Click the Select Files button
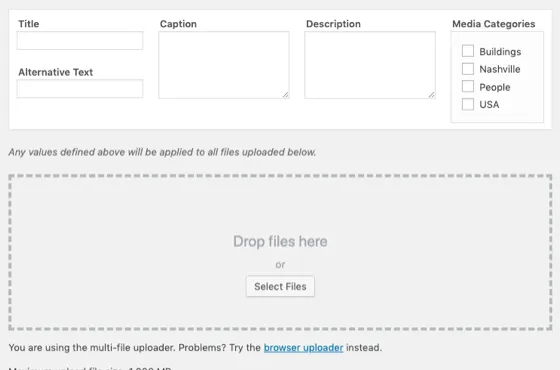The height and width of the screenshot is (370, 560). click(280, 286)
